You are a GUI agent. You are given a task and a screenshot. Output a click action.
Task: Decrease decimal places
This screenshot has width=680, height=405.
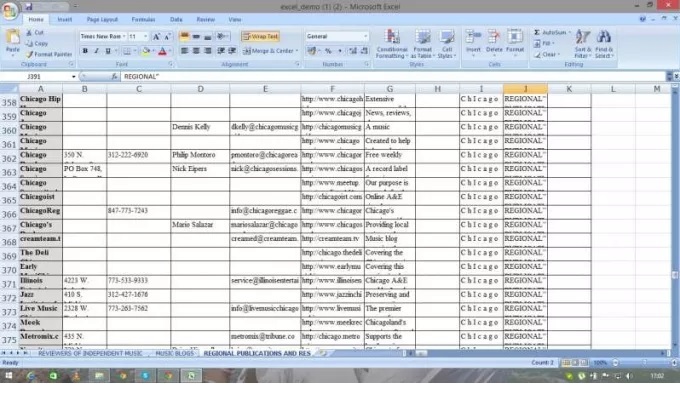(x=365, y=51)
